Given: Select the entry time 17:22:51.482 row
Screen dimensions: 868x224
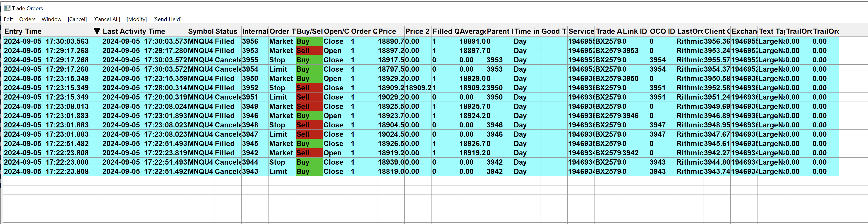Looking at the screenshot, I should click(421, 144).
